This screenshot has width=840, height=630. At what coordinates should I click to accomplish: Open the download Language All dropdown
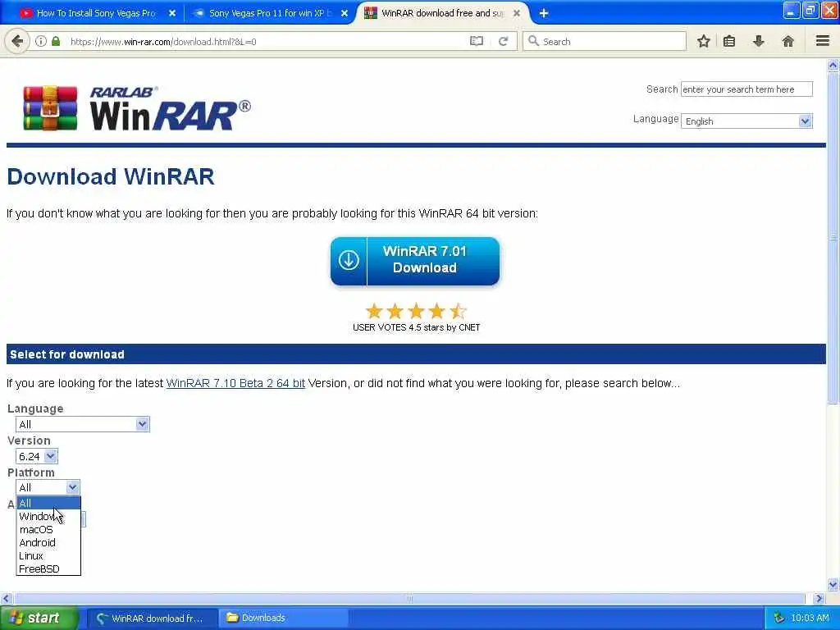point(83,424)
